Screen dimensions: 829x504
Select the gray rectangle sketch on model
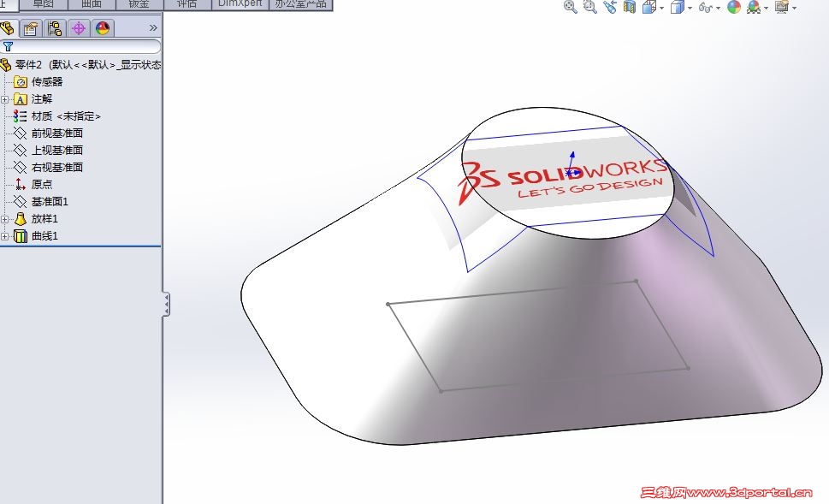[538, 335]
